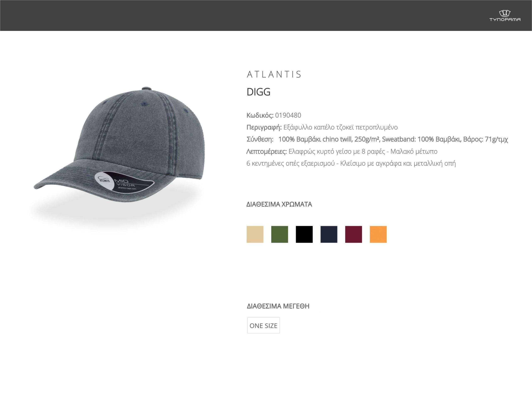Screen dimensions: 532x411
Task: Click the DIGG product title
Action: coord(259,92)
